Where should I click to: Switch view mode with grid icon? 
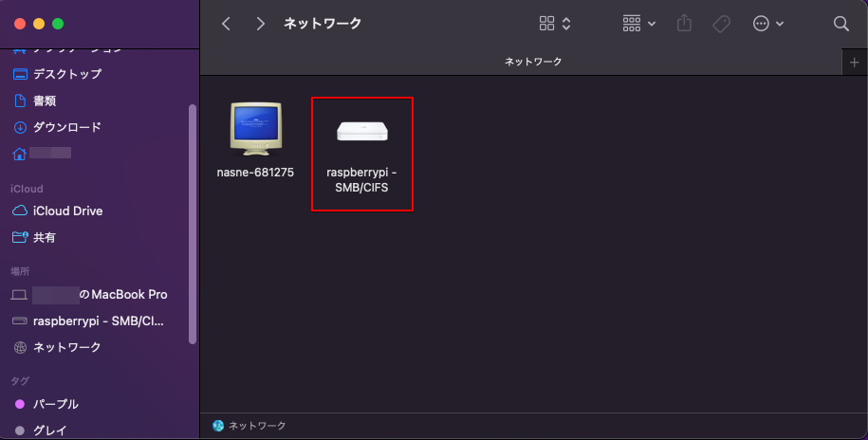pyautogui.click(x=555, y=24)
